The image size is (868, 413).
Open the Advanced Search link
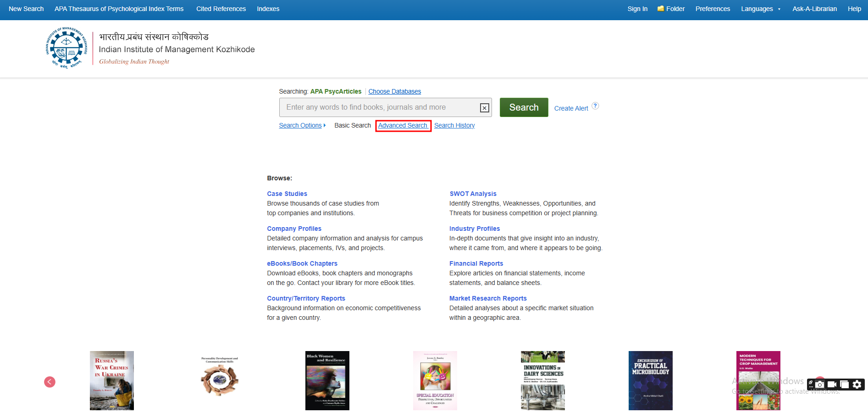pyautogui.click(x=403, y=125)
